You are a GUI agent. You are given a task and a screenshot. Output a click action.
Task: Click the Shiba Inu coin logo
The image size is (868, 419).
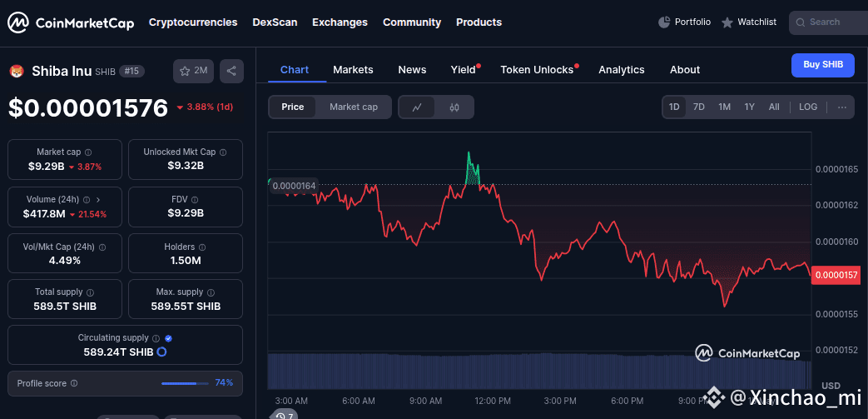pyautogui.click(x=17, y=71)
